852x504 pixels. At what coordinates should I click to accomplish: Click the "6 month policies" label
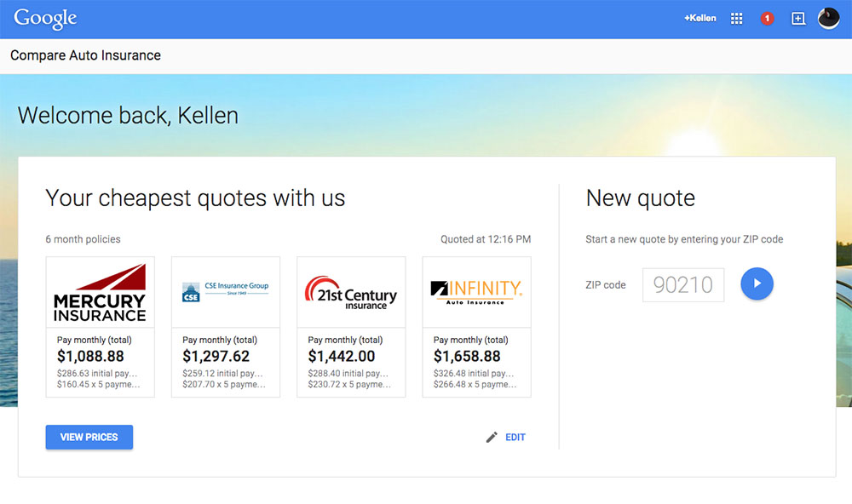[x=83, y=239]
